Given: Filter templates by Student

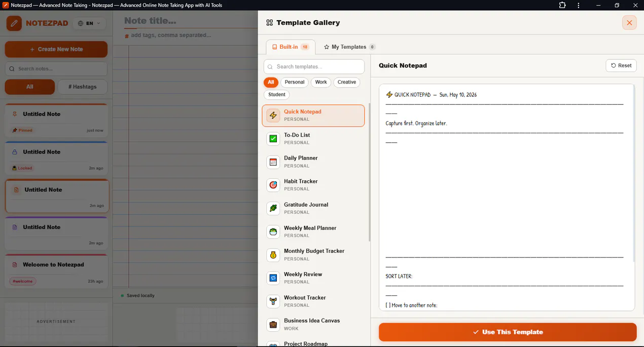Looking at the screenshot, I should (x=277, y=95).
